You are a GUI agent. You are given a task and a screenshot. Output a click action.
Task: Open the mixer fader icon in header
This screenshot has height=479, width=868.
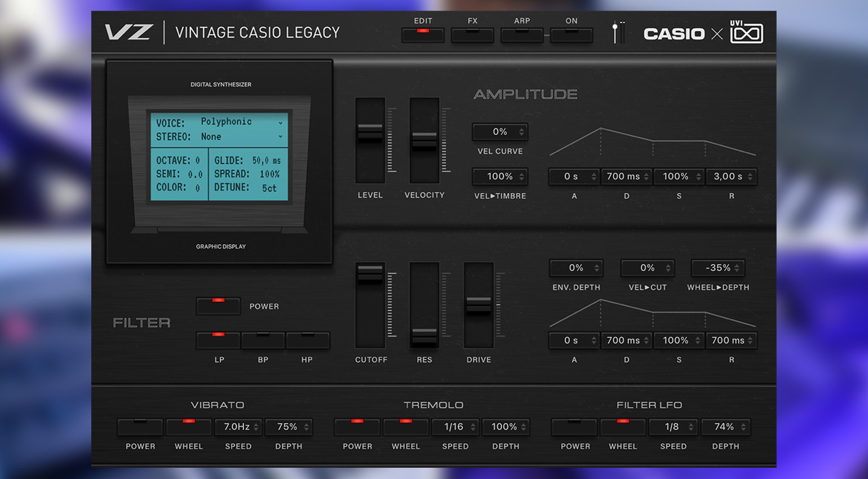(618, 33)
